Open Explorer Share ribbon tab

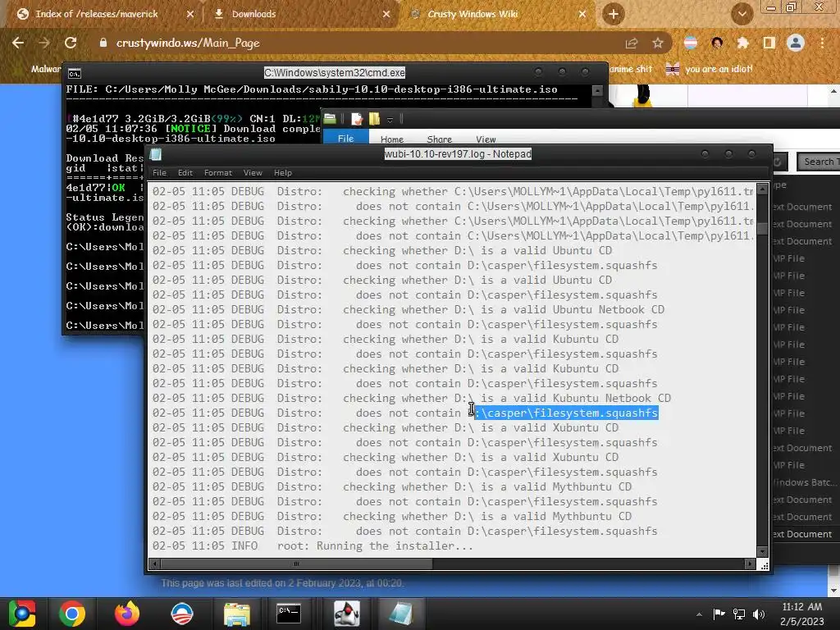(440, 139)
